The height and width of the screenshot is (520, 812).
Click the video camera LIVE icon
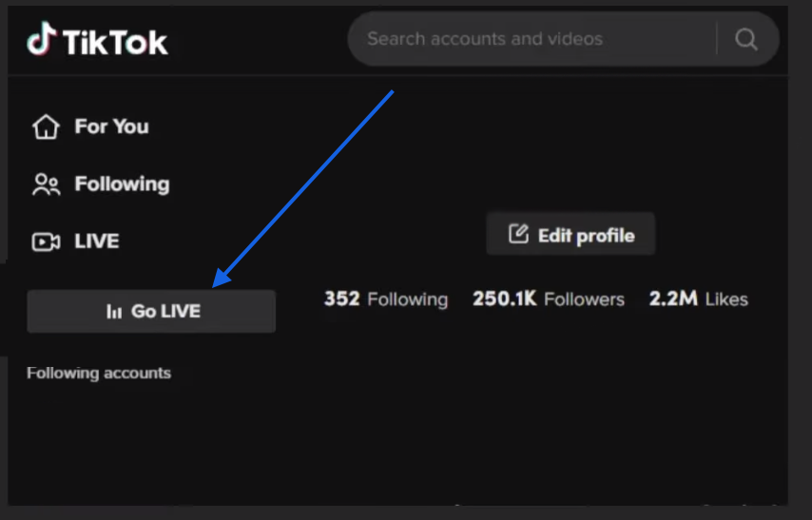click(x=46, y=241)
